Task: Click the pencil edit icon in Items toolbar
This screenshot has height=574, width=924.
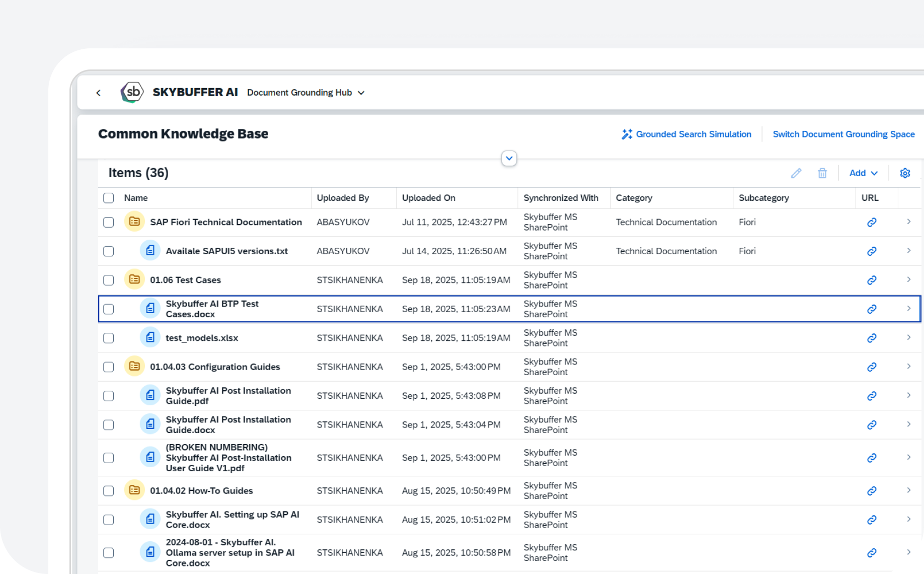Action: 796,173
